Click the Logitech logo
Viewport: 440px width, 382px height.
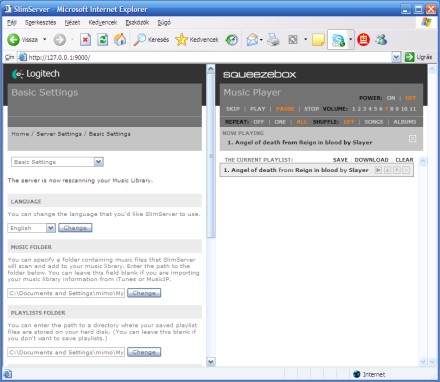pos(36,74)
